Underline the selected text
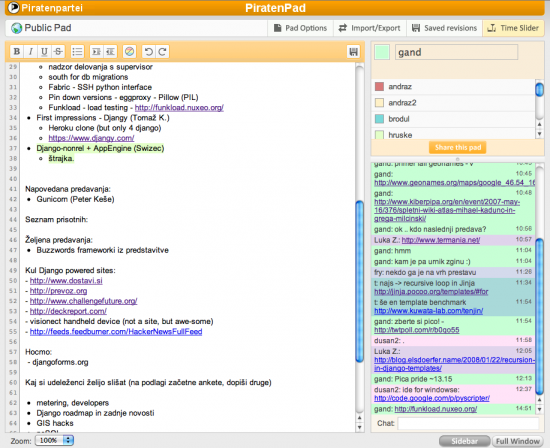This screenshot has width=550, height=448. (x=44, y=52)
